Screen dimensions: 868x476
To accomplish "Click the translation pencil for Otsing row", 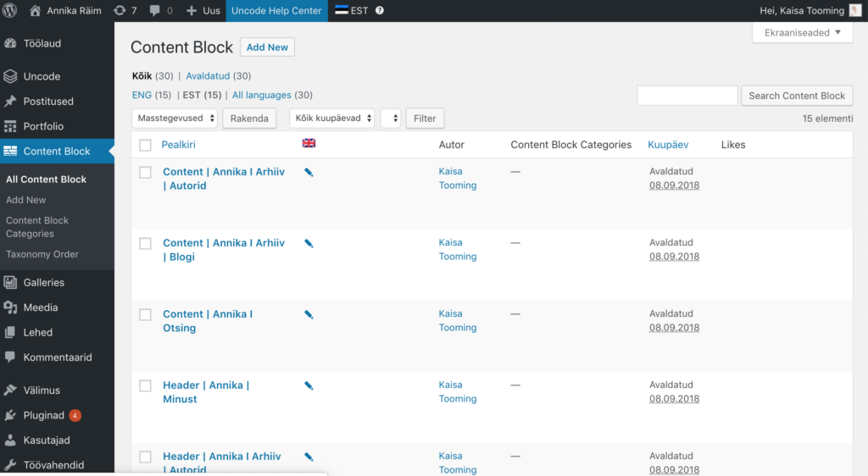I will point(309,314).
